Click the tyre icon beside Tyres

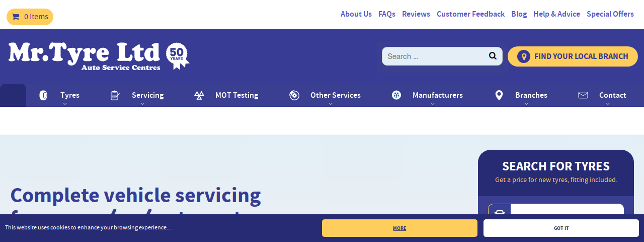point(43,95)
